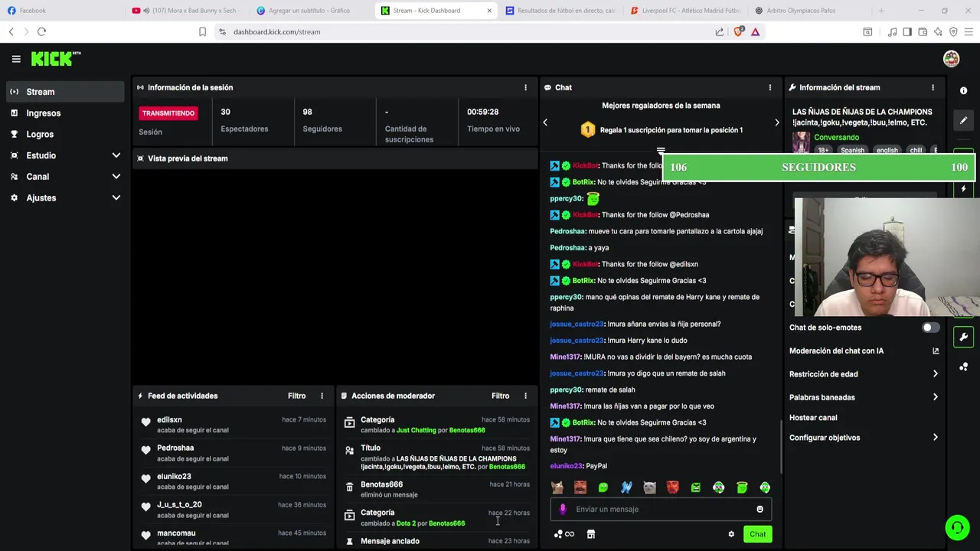Select Stream in the left sidebar
The image size is (980, 551).
coord(66,92)
